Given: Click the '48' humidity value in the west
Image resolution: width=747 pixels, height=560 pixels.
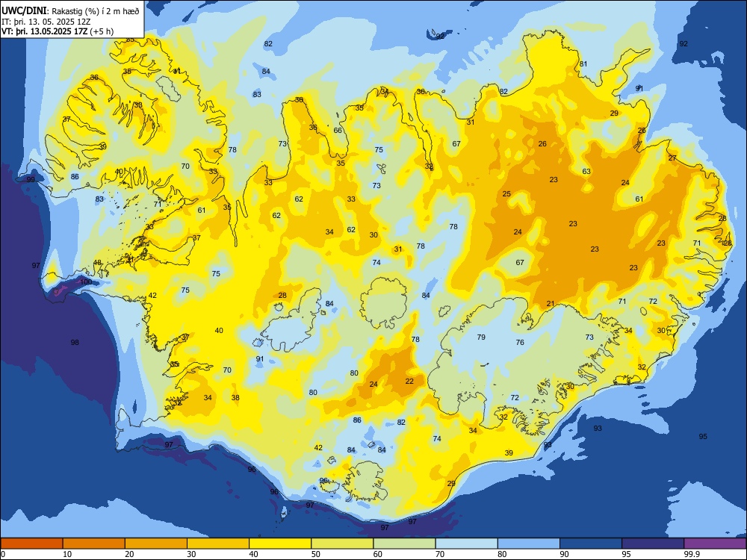Looking at the screenshot, I should [98, 263].
